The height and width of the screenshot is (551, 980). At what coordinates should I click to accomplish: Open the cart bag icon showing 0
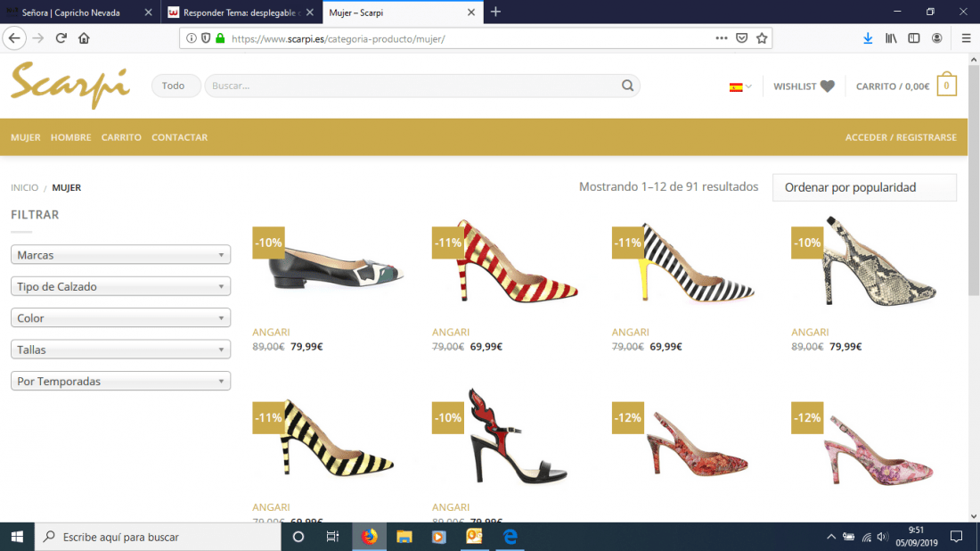(946, 85)
